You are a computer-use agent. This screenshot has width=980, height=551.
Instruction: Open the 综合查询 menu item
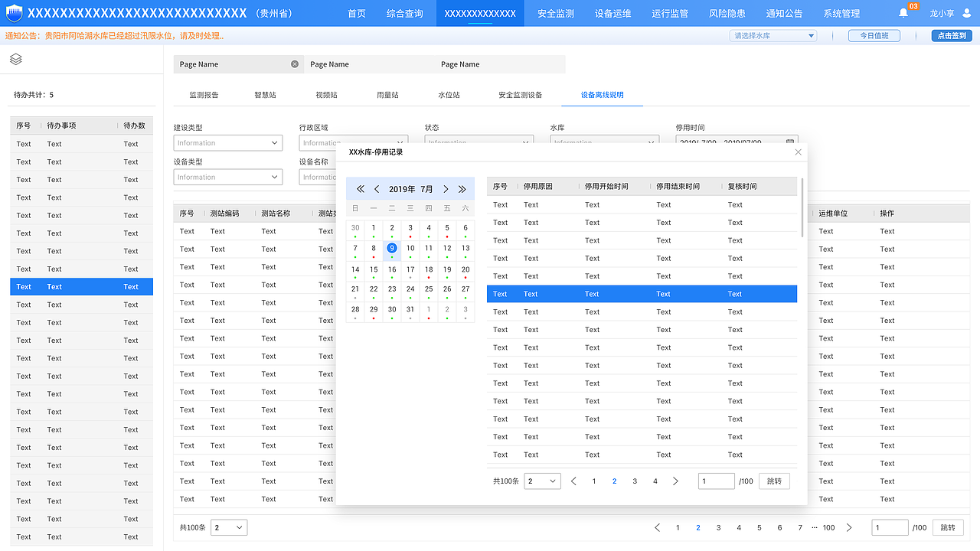coord(405,14)
